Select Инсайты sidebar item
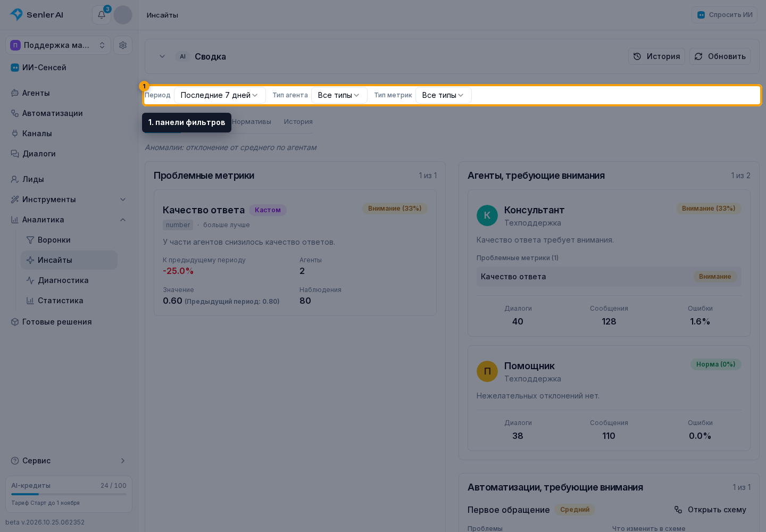 tap(69, 260)
